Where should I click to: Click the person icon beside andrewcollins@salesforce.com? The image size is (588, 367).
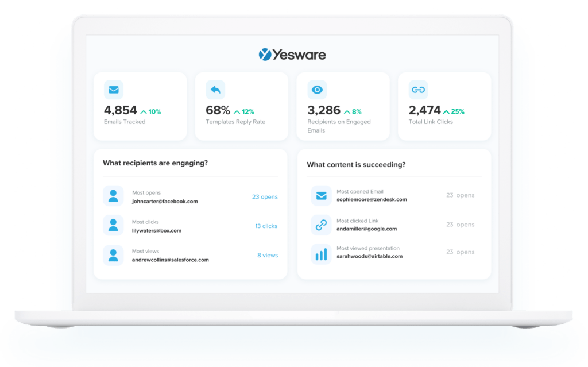[x=113, y=255]
